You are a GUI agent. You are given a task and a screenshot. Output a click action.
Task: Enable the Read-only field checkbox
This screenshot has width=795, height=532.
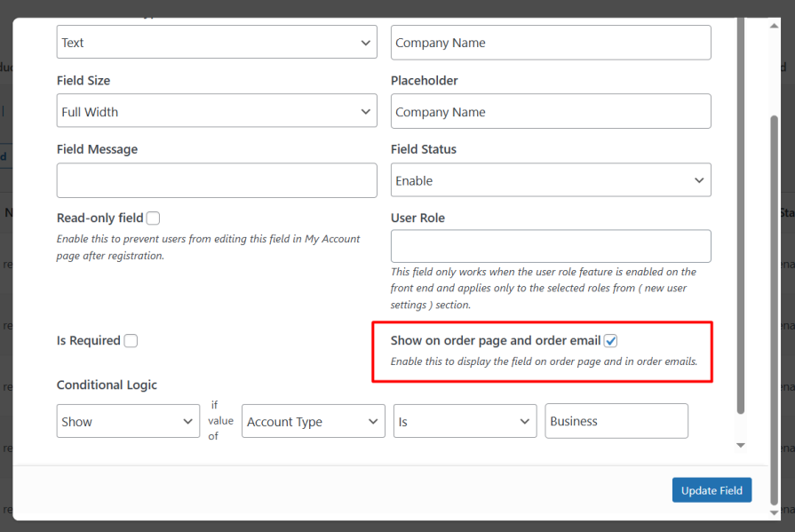[x=153, y=218]
